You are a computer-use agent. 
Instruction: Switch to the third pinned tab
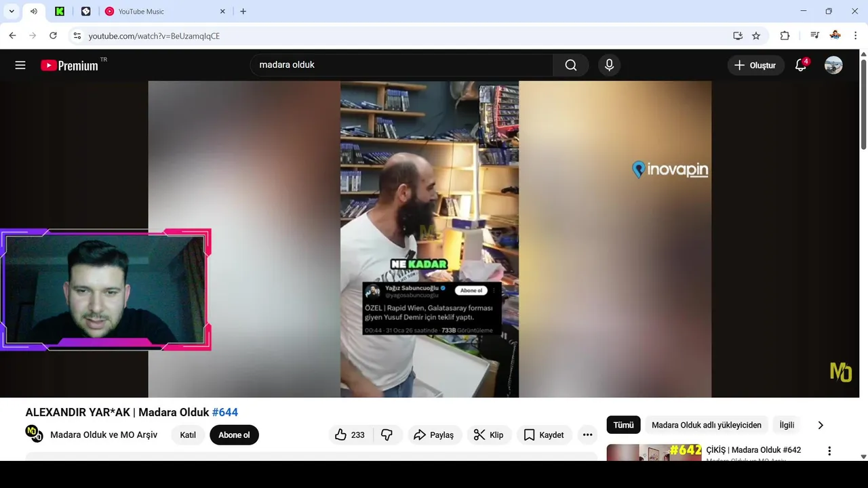(85, 12)
